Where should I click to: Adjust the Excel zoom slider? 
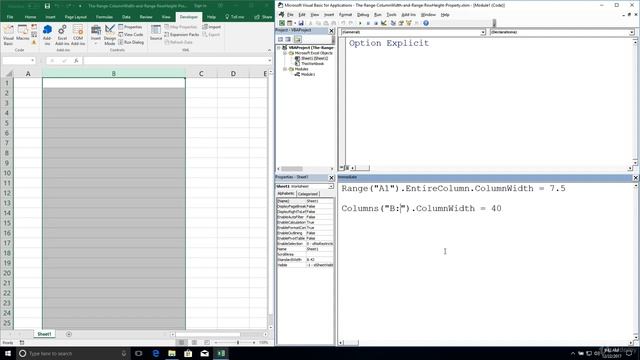click(x=238, y=342)
